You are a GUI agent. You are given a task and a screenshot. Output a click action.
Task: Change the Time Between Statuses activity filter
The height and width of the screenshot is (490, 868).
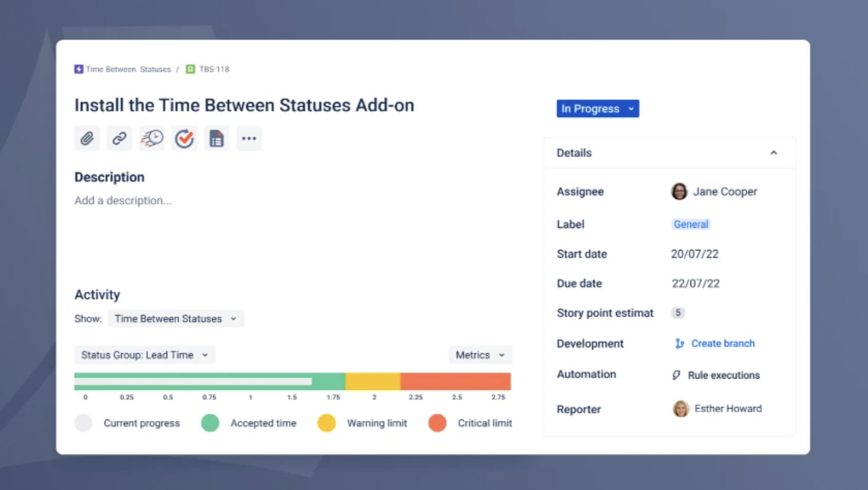(x=176, y=318)
